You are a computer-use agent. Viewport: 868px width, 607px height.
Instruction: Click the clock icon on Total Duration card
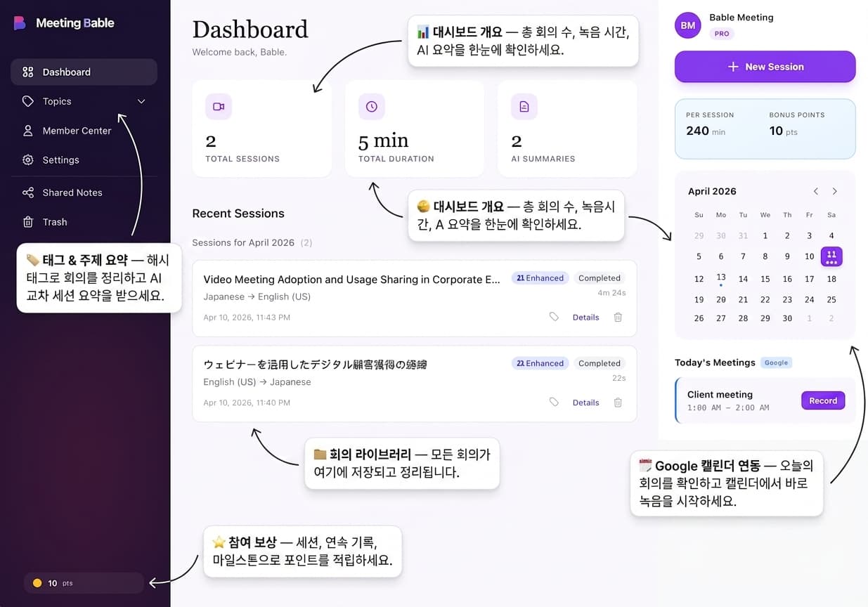(371, 106)
